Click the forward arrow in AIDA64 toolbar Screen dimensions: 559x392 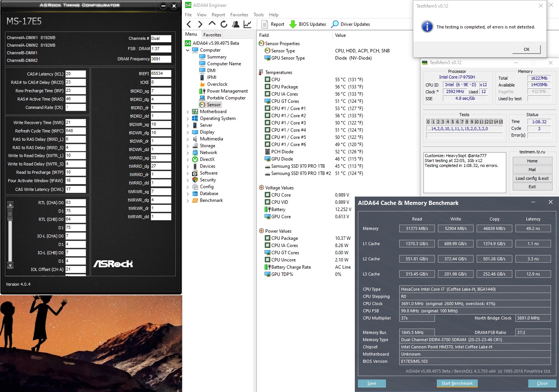200,24
